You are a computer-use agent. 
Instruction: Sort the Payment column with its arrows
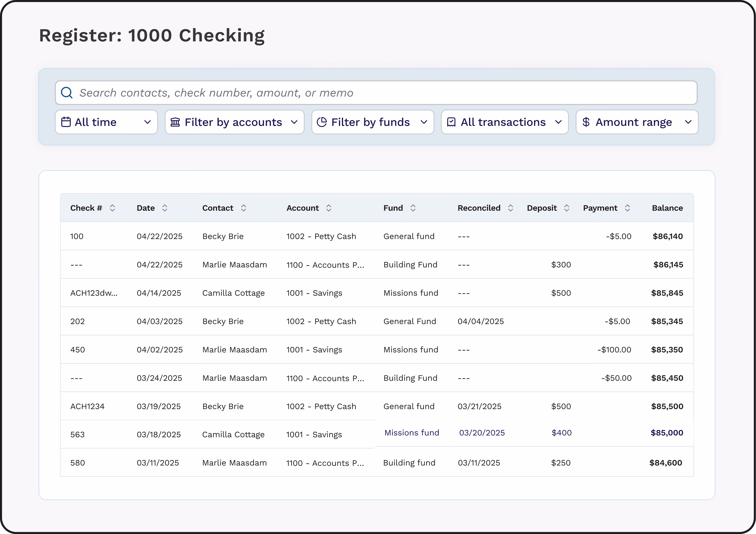tap(628, 208)
